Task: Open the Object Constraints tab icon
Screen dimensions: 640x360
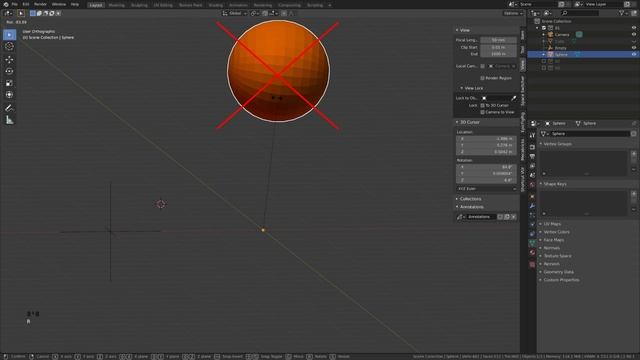Action: [532, 234]
